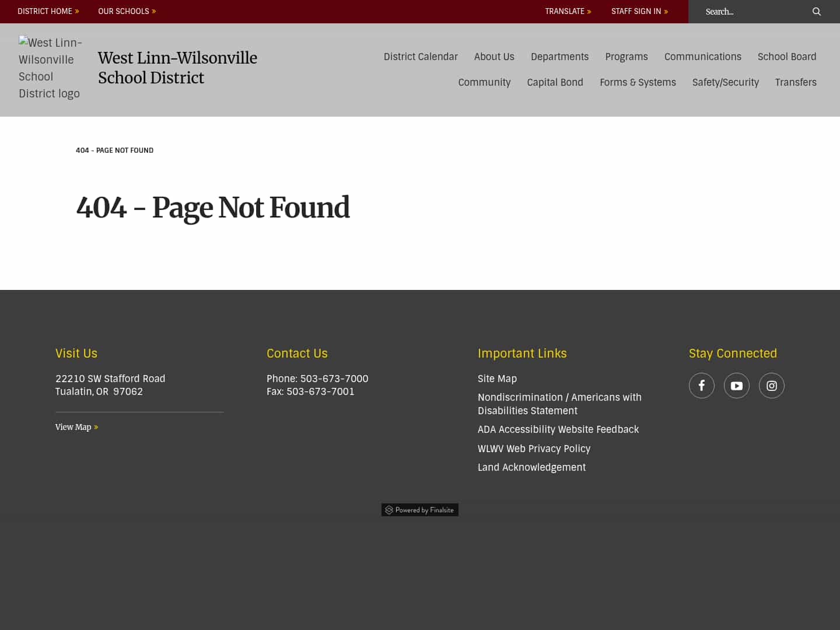Image resolution: width=840 pixels, height=630 pixels.
Task: Open the Instagram circle icon
Action: (772, 386)
